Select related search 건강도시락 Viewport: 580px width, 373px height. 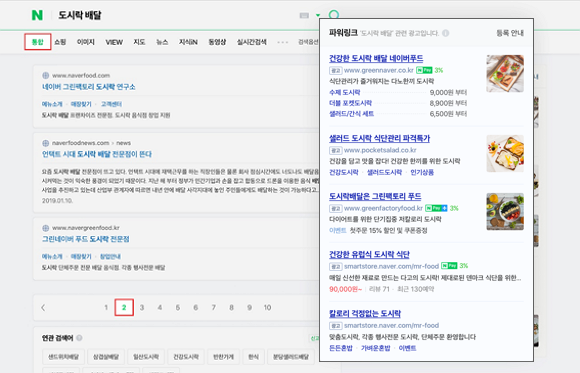tap(186, 357)
